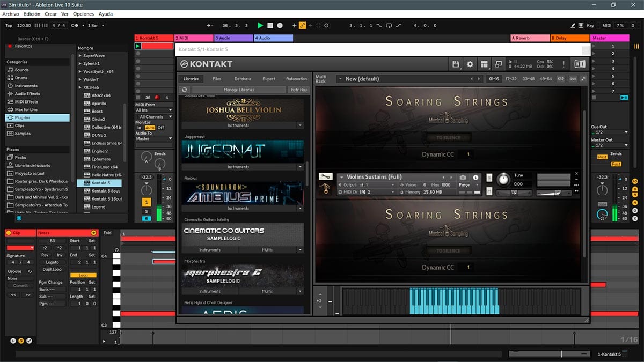Image resolution: width=644 pixels, height=362 pixels.
Task: Switch to Kontakt Files tab
Action: [217, 79]
